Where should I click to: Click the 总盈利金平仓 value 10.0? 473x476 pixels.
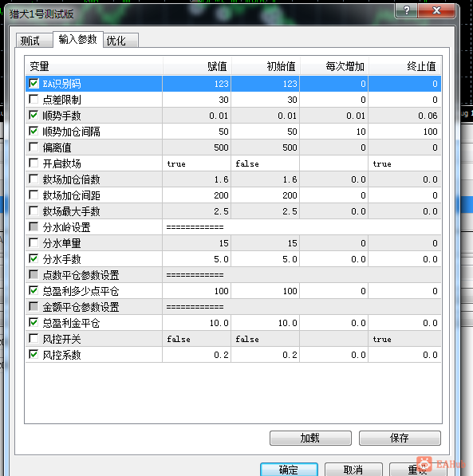(x=196, y=323)
